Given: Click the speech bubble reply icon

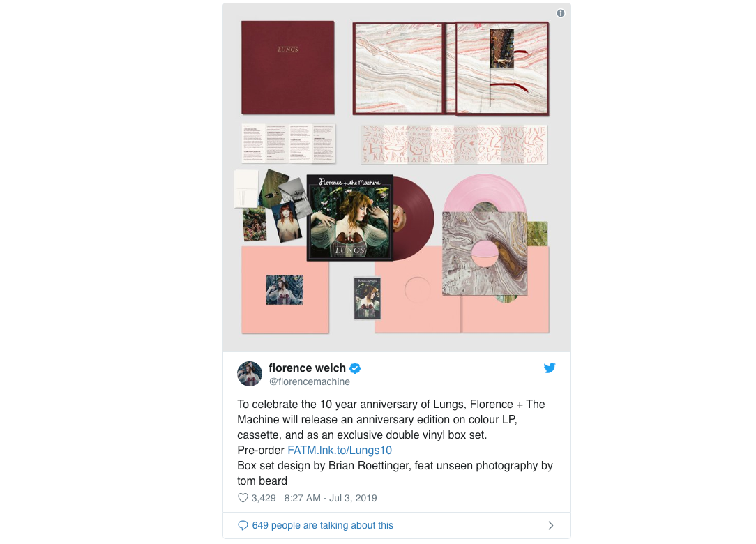Looking at the screenshot, I should coord(243,525).
